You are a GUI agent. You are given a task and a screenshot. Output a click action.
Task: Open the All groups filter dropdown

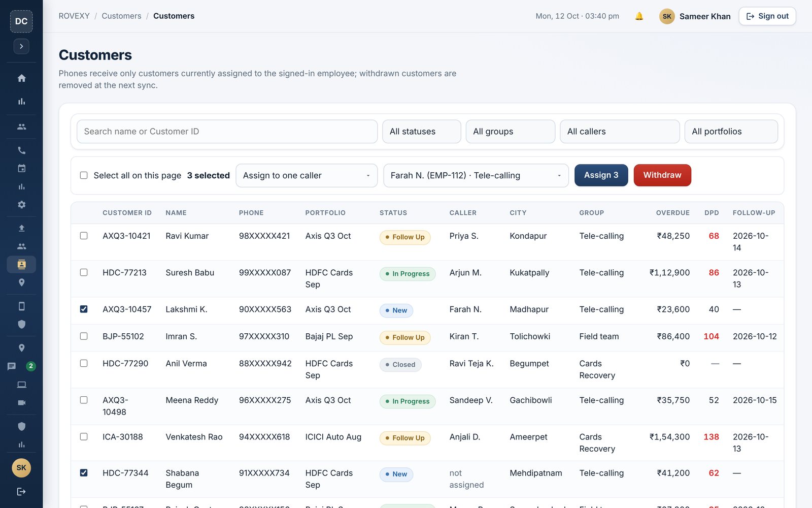coord(510,132)
